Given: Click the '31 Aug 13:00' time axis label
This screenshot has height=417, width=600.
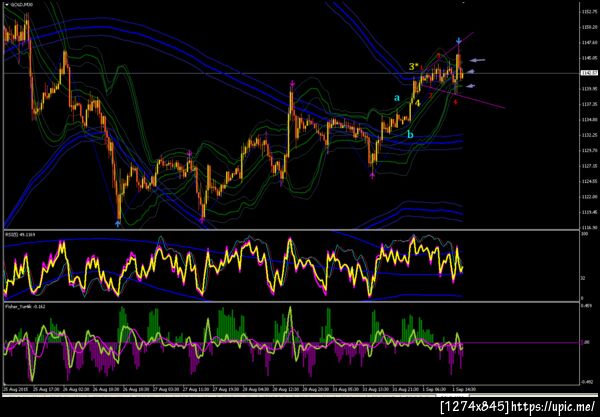Looking at the screenshot, I should click(x=375, y=389).
